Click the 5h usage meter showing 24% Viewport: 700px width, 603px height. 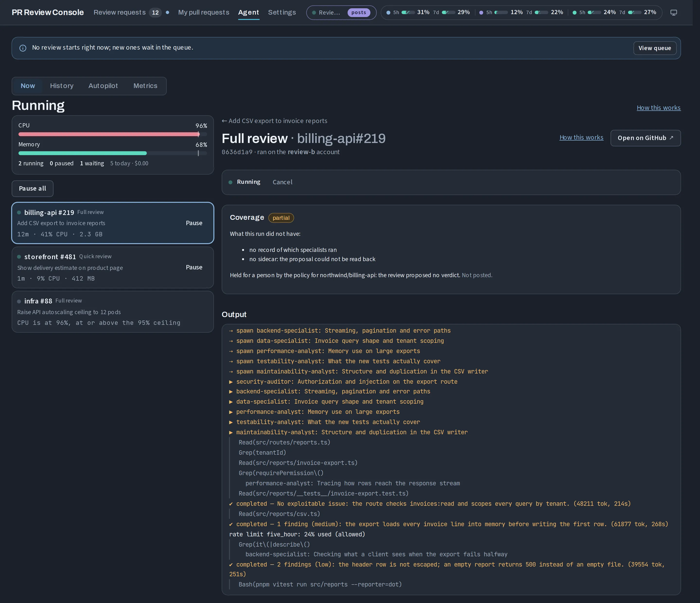(594, 12)
